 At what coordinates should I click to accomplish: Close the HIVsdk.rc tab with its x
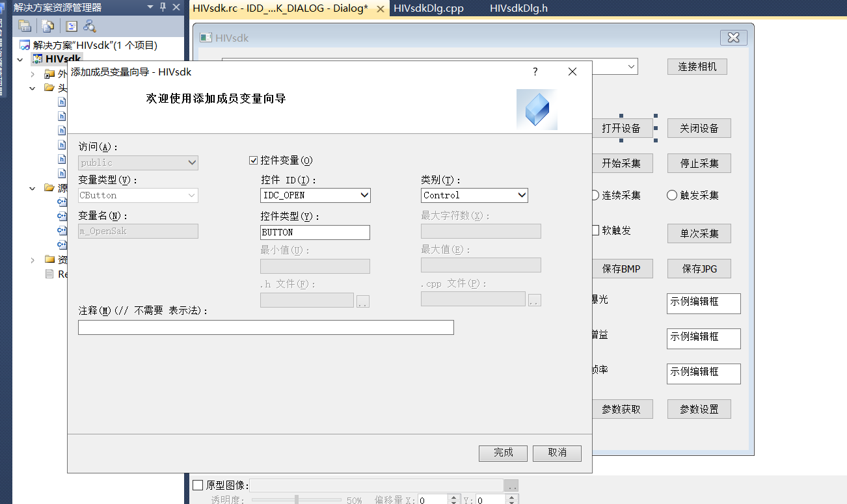[x=380, y=8]
